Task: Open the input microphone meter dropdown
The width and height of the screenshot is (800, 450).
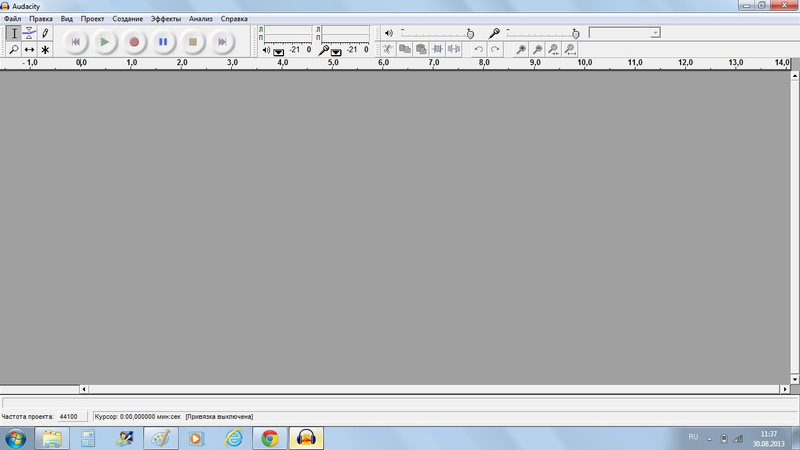Action: pos(337,51)
